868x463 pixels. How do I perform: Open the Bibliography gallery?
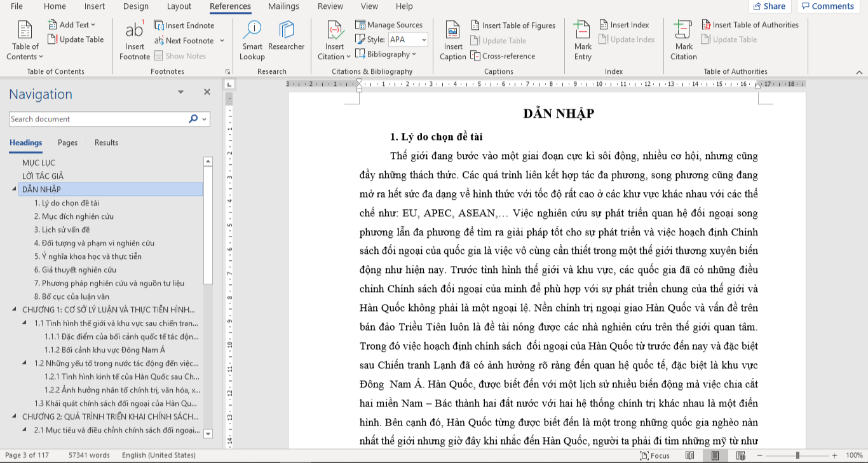tap(386, 54)
